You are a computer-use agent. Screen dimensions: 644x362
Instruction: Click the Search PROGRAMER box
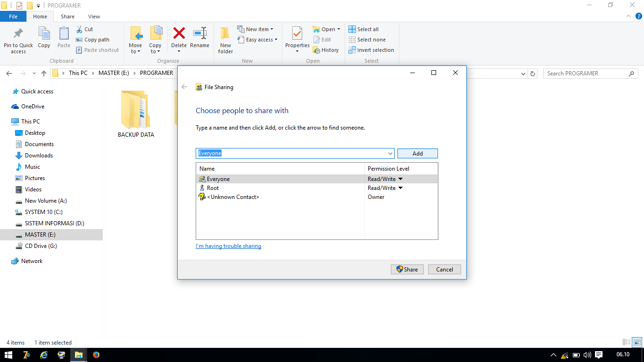click(x=591, y=74)
